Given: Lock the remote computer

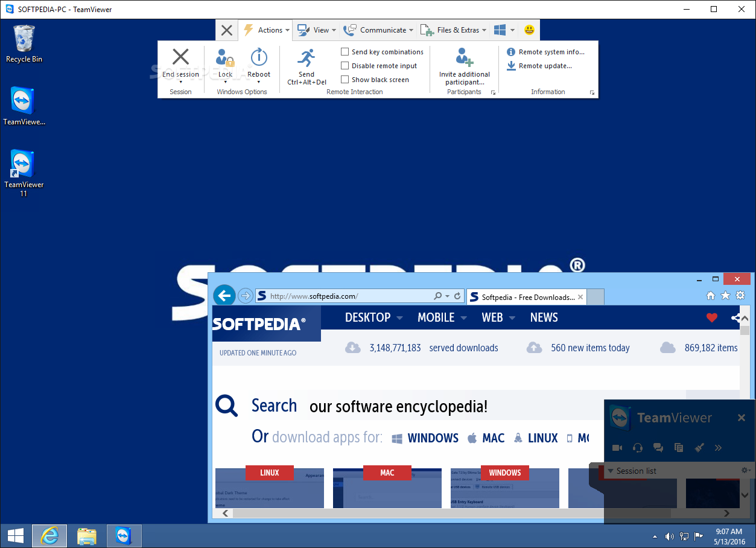Looking at the screenshot, I should coord(225,63).
